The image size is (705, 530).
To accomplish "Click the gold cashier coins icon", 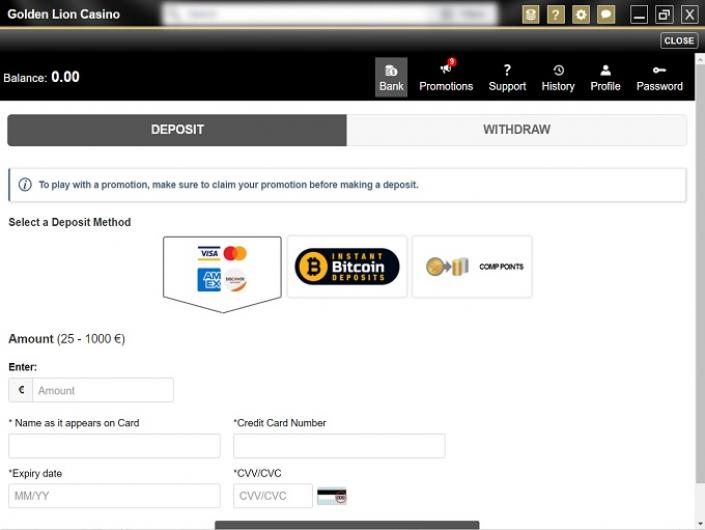I will pyautogui.click(x=531, y=15).
